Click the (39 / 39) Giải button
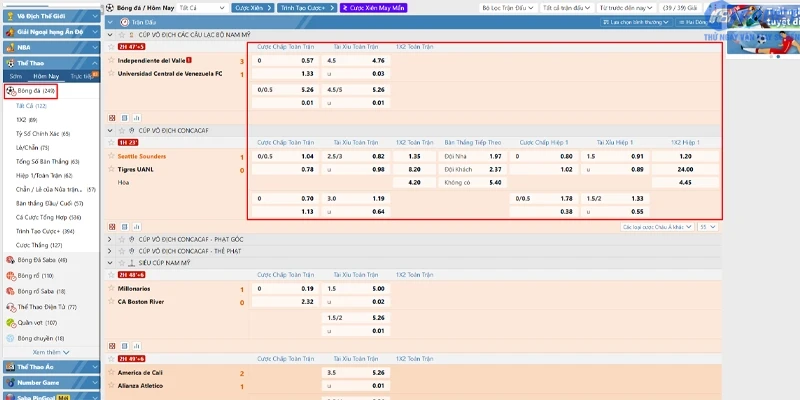 [679, 8]
